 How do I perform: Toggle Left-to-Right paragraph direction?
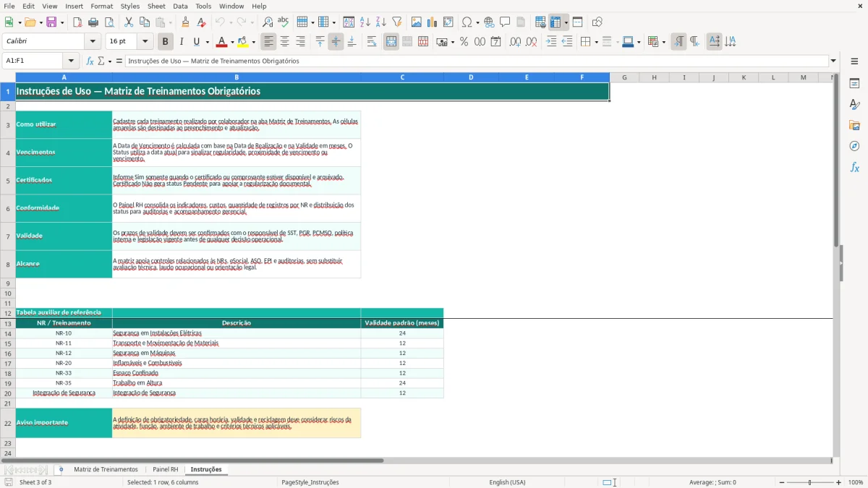tap(678, 42)
